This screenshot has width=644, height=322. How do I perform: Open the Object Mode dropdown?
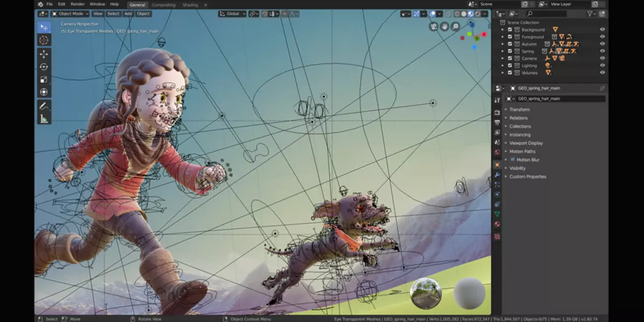point(70,14)
